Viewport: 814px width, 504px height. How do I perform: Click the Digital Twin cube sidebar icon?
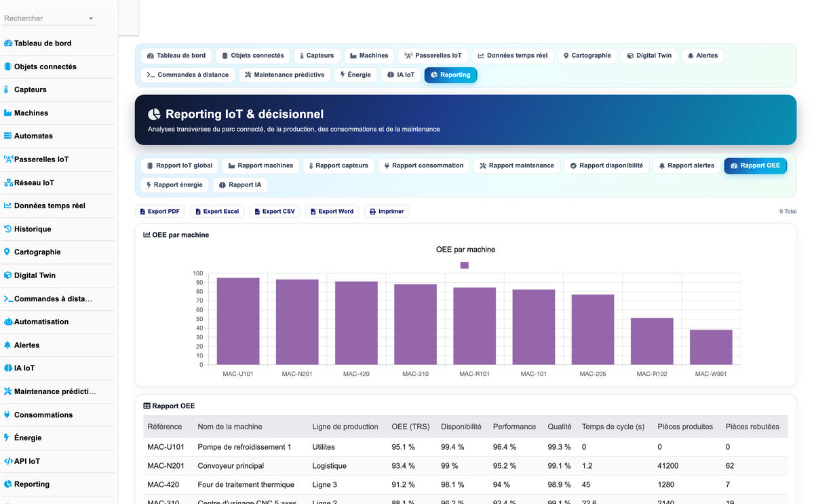[x=8, y=275]
